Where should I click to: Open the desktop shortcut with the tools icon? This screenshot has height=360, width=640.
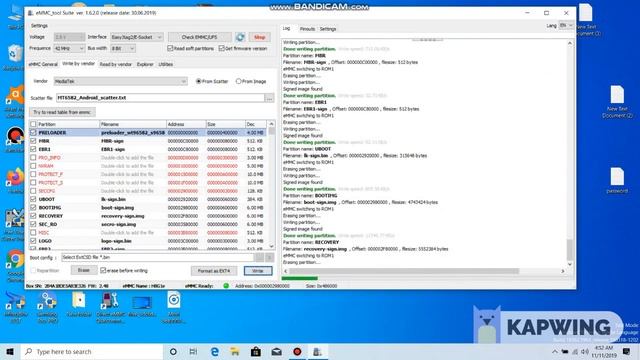tap(110, 307)
